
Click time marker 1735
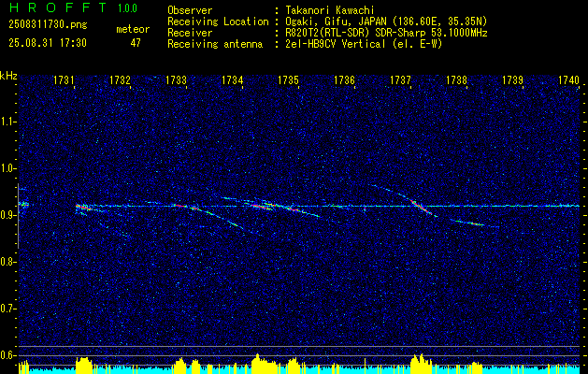[288, 79]
